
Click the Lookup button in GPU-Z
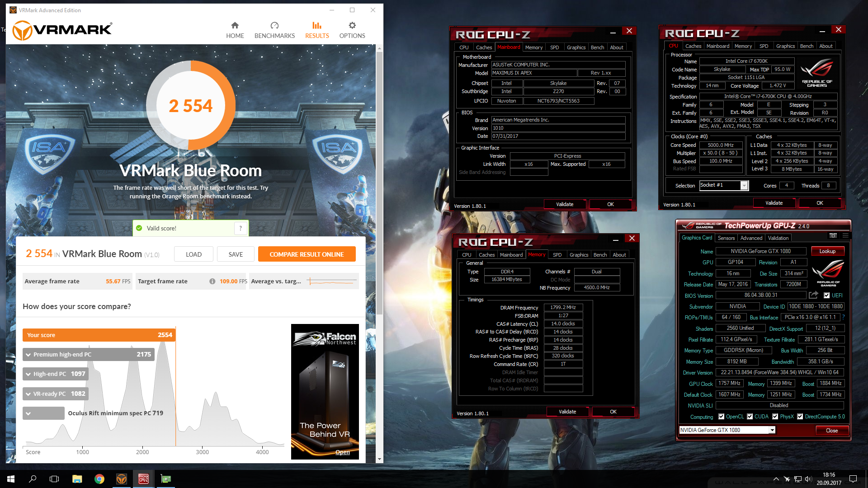click(827, 251)
